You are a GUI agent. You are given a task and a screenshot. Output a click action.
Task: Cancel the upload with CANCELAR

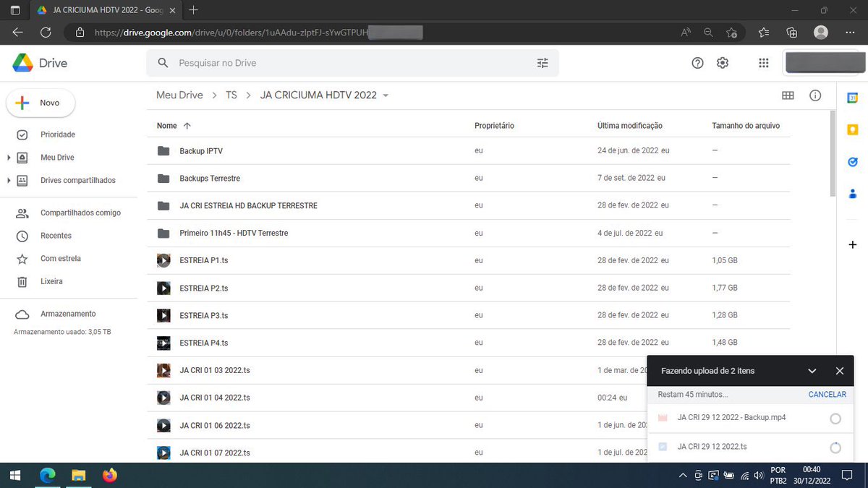pos(827,395)
